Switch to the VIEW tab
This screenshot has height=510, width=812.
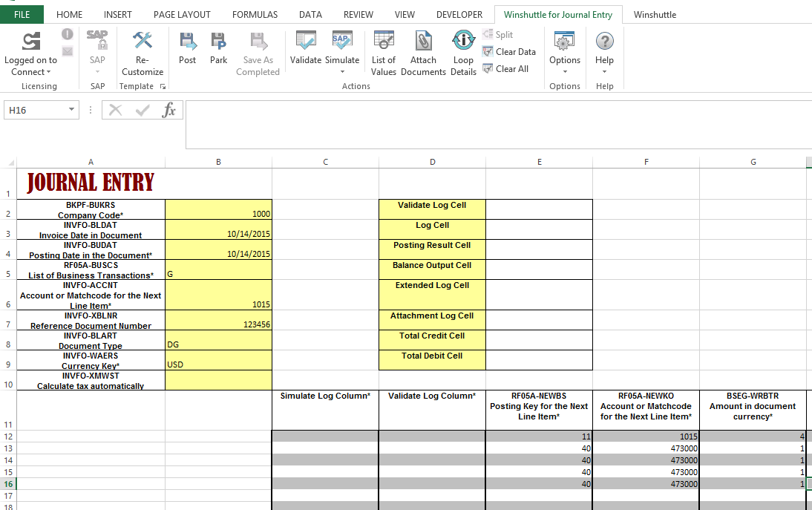point(405,15)
